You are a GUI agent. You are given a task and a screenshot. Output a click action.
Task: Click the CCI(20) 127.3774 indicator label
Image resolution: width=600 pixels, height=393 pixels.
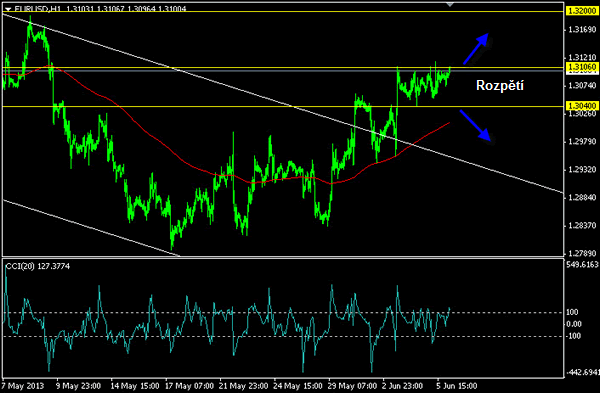pyautogui.click(x=38, y=266)
